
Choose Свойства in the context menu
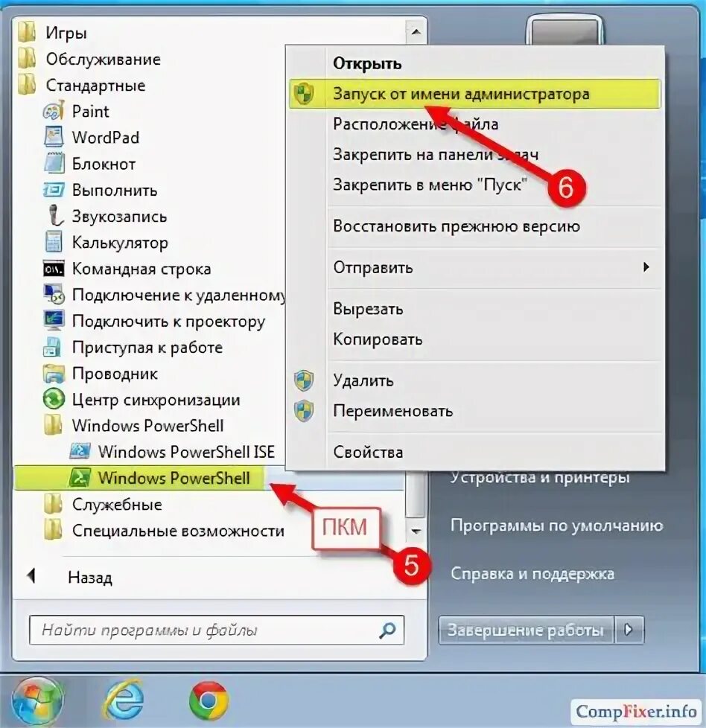click(x=368, y=453)
